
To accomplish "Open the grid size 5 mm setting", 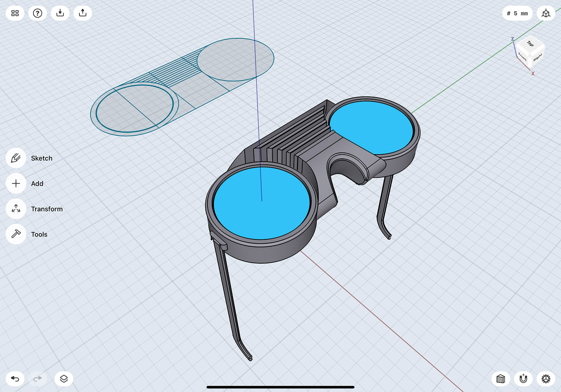I will [x=518, y=13].
